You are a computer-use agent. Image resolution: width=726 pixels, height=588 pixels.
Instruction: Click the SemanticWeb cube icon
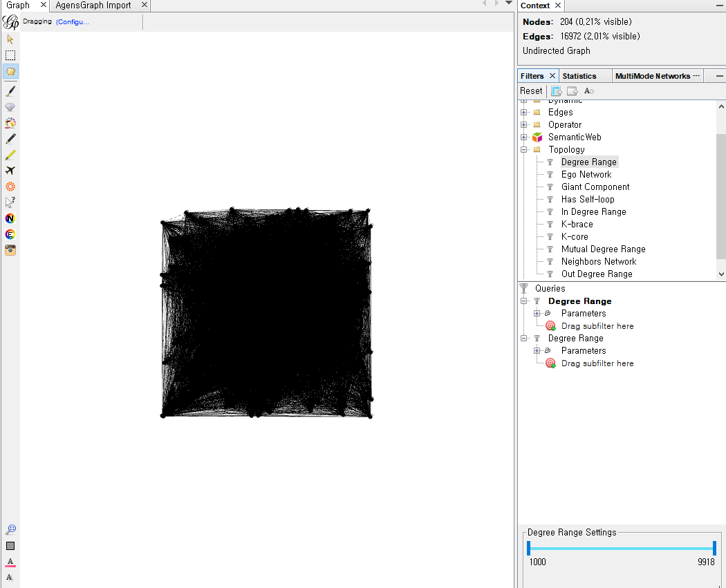click(x=537, y=137)
